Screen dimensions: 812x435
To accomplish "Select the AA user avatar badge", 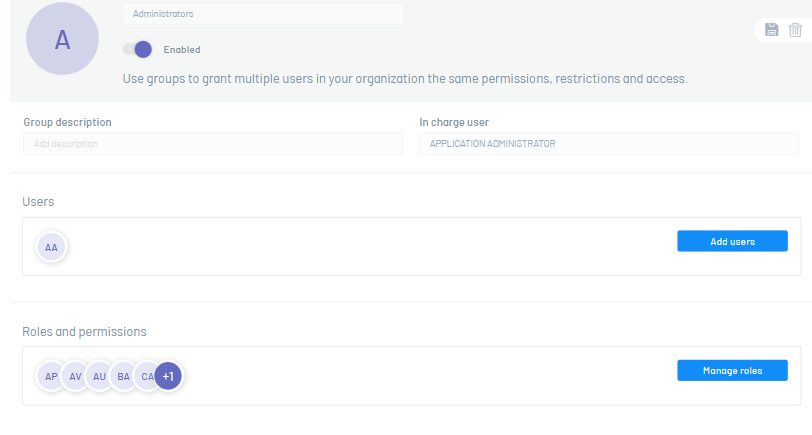I will (51, 246).
